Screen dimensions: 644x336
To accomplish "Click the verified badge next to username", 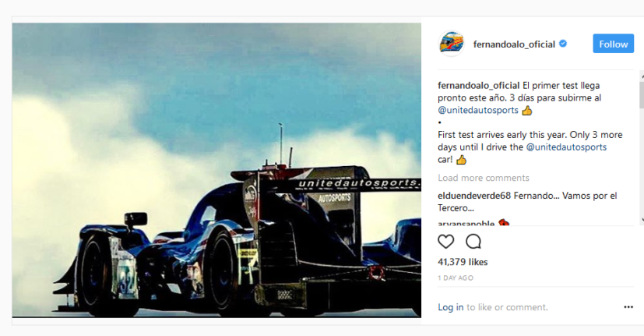I will (x=563, y=44).
